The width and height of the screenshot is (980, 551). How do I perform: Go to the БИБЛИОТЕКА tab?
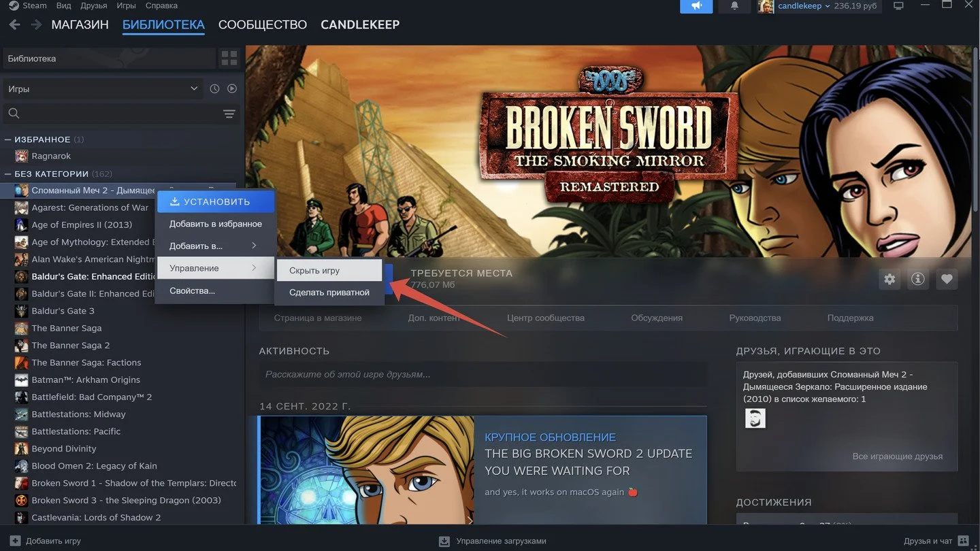tap(163, 25)
